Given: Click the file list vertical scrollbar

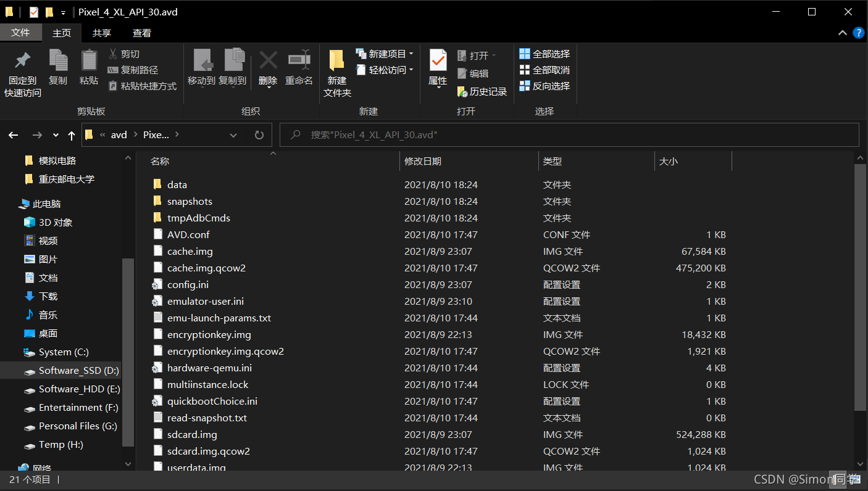Looking at the screenshot, I should (861, 287).
